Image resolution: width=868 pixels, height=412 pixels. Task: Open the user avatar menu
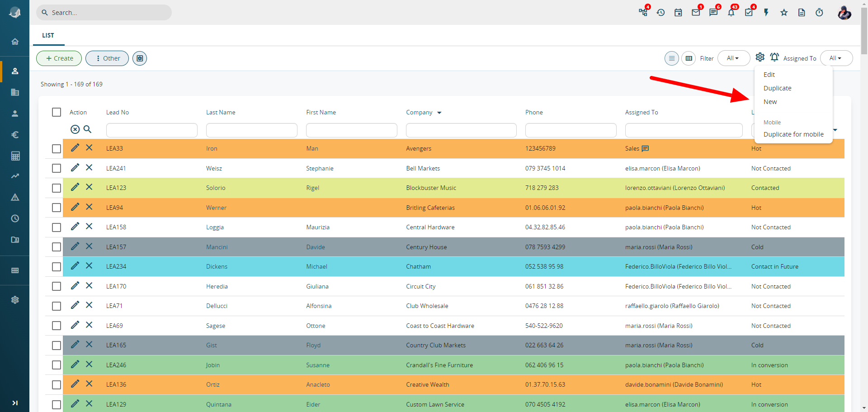[844, 13]
